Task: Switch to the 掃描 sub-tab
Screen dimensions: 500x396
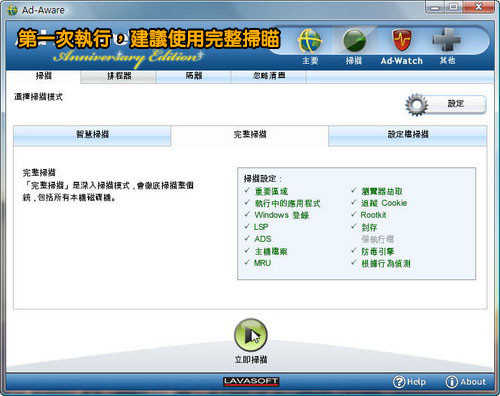Action: coord(44,76)
